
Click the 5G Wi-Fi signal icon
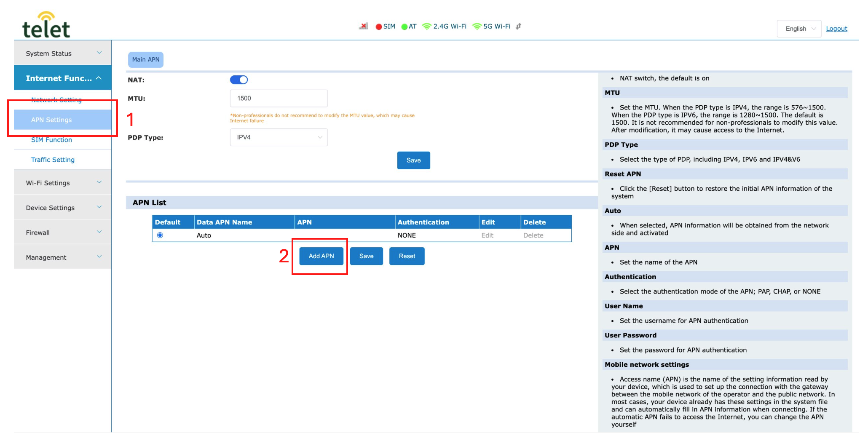pos(477,27)
